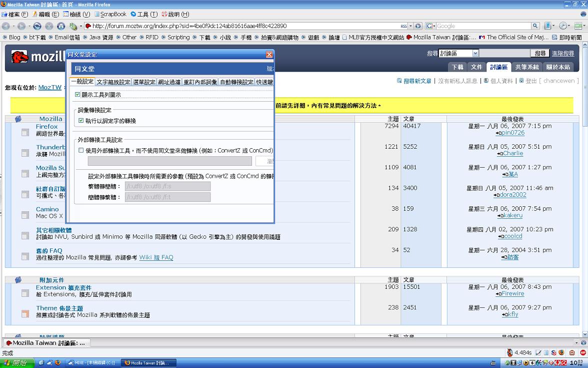Click the Windows 開始 start button
588x368 pixels.
tap(16, 363)
